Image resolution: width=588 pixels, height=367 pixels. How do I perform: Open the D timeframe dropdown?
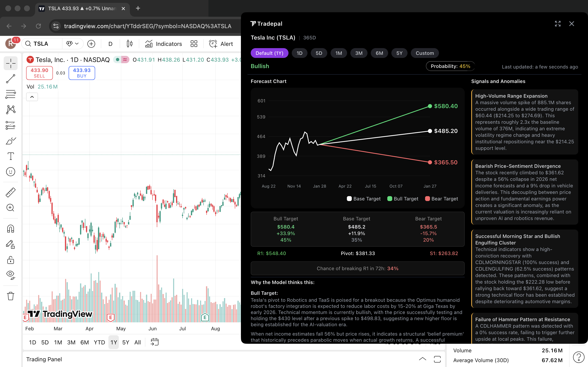pos(110,44)
